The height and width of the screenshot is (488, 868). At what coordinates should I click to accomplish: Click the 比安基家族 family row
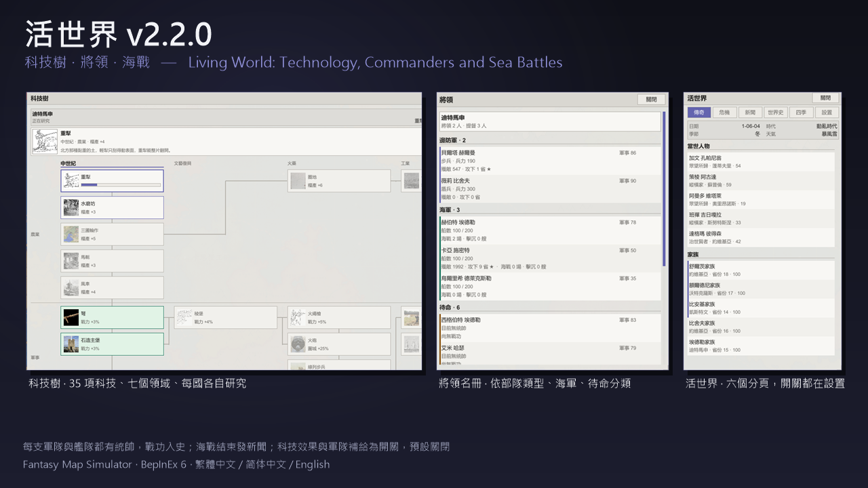[761, 308]
